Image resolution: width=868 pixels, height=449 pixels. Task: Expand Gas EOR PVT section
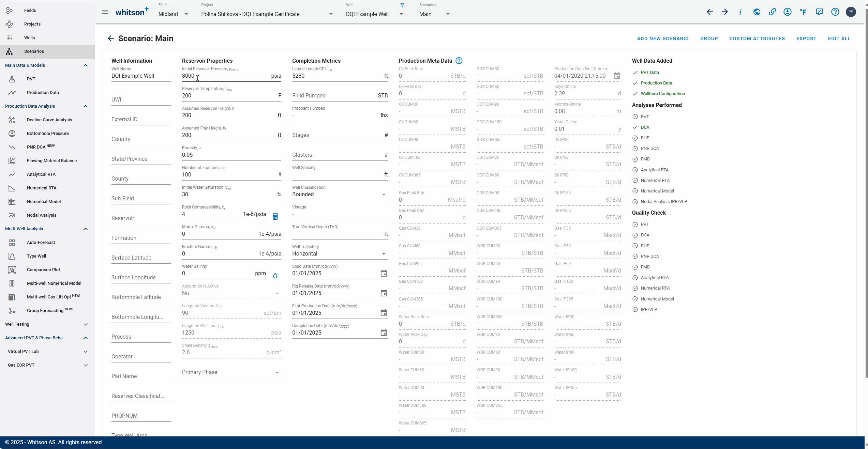[x=86, y=365]
